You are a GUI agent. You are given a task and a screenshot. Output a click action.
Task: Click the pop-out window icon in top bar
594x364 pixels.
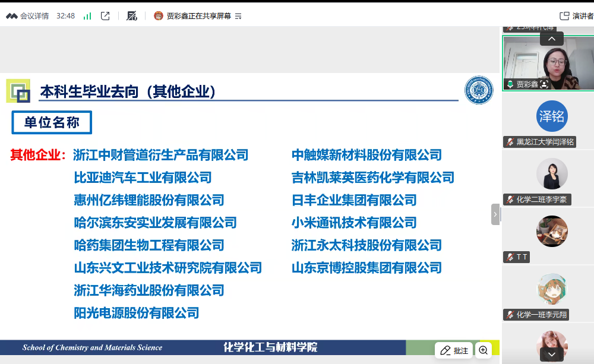tap(105, 16)
